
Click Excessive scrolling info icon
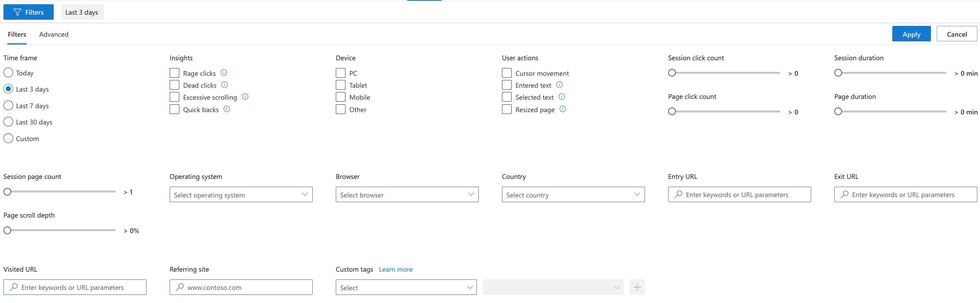[x=245, y=97]
